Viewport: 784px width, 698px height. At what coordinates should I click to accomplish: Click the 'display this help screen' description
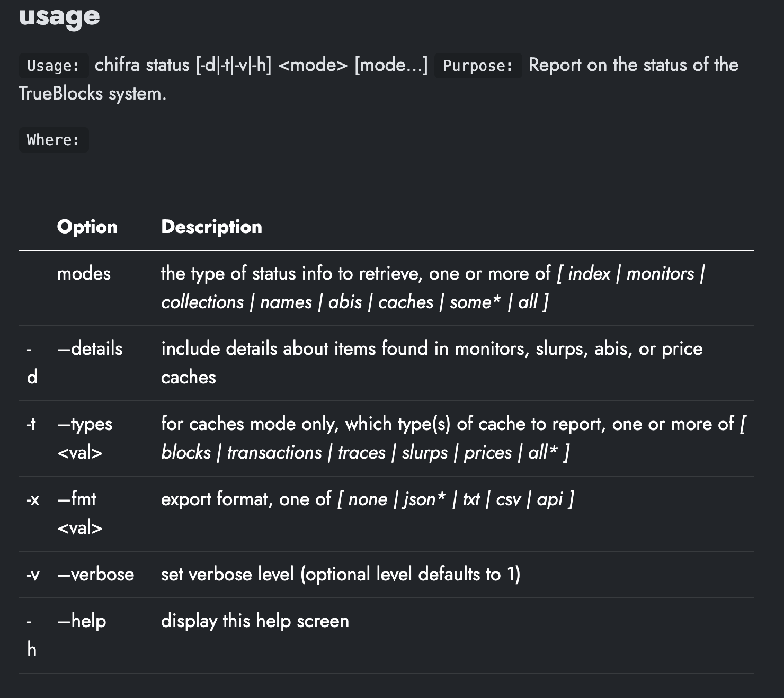click(255, 621)
